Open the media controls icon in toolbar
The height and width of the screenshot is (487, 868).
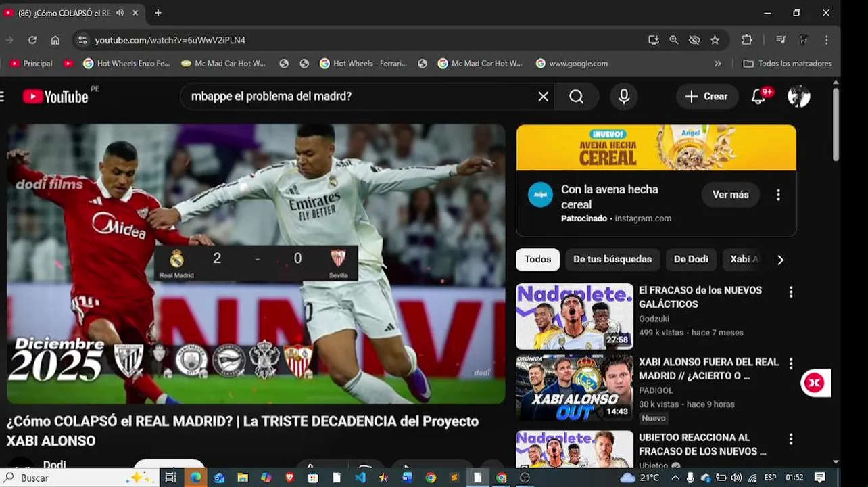pyautogui.click(x=781, y=40)
